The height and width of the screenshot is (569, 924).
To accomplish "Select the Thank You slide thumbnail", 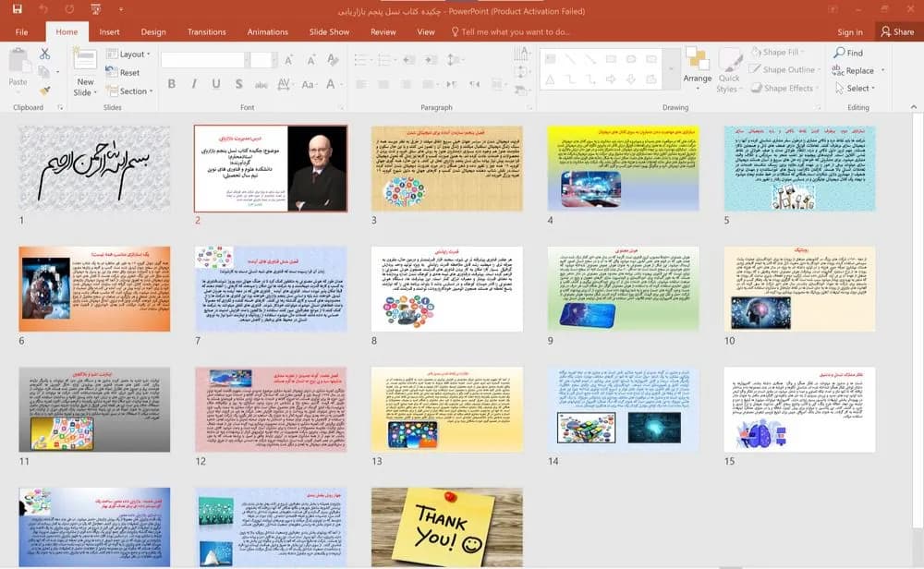I will click(x=446, y=527).
